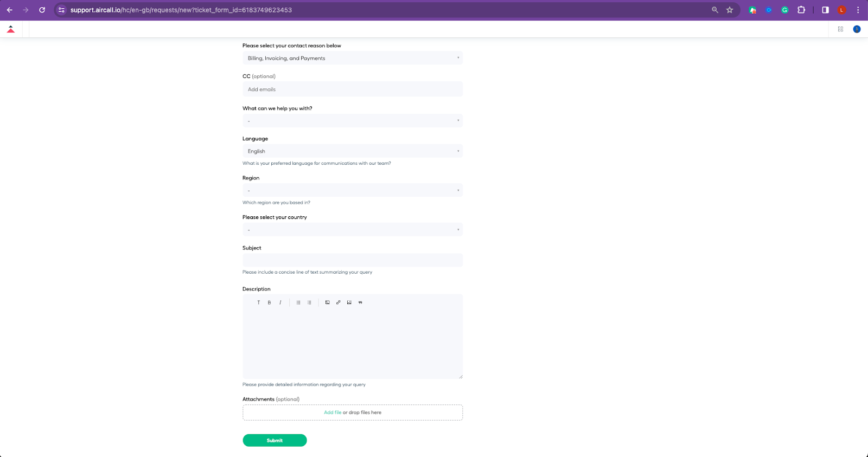
Task: Open the Chrome profile avatar 'L'
Action: 841,10
